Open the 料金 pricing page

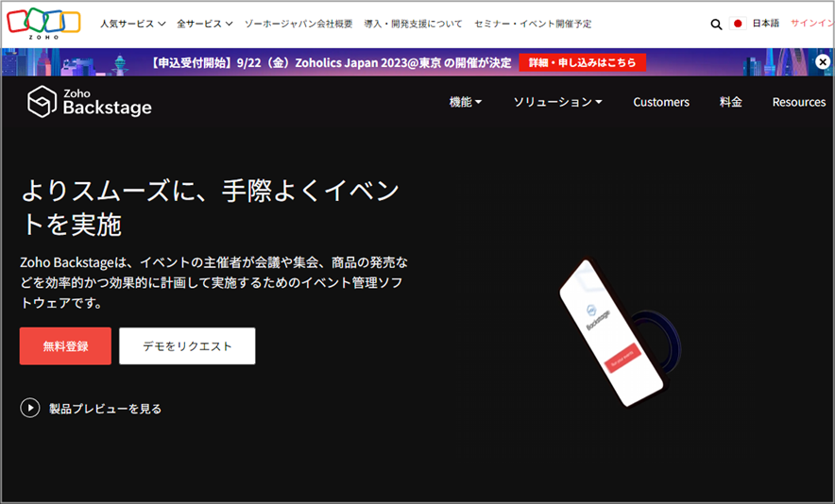click(731, 102)
